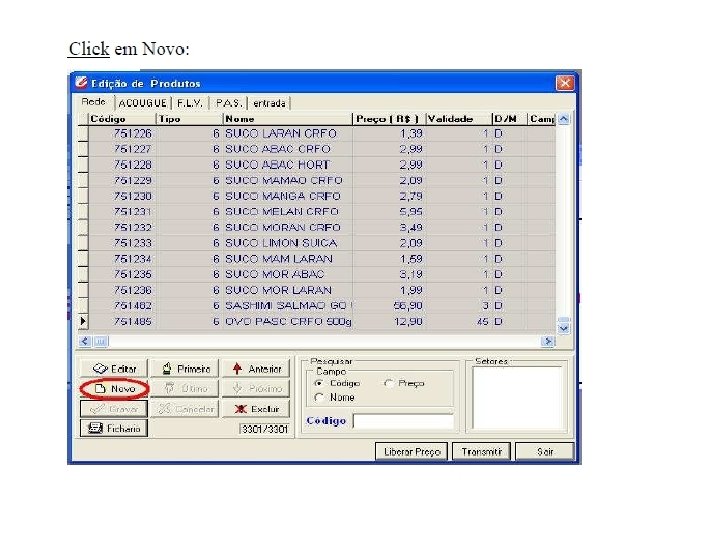Click the record counter 3301/3301
Screen dimensions: 720x540
coord(264,429)
